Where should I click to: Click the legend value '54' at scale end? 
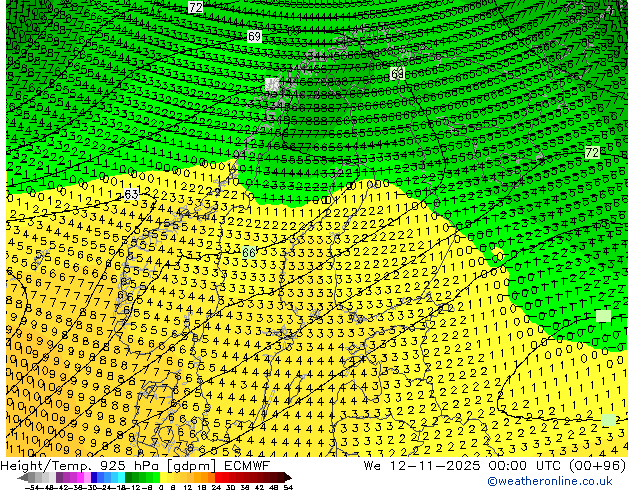pyautogui.click(x=288, y=487)
